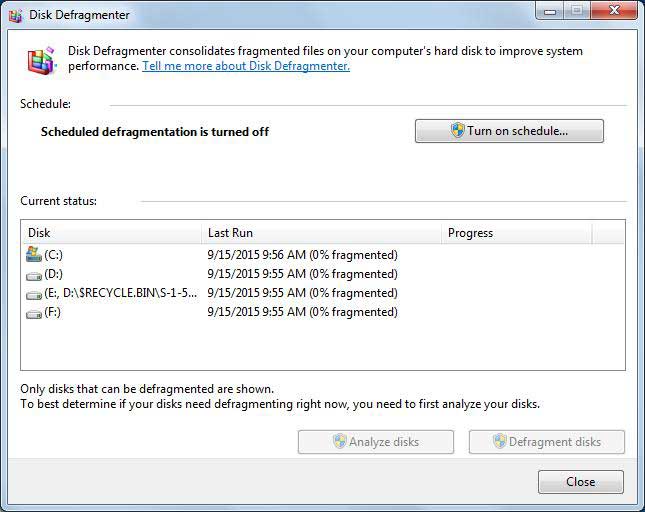
Task: Sort by the Last Run column header
Action: [x=321, y=232]
